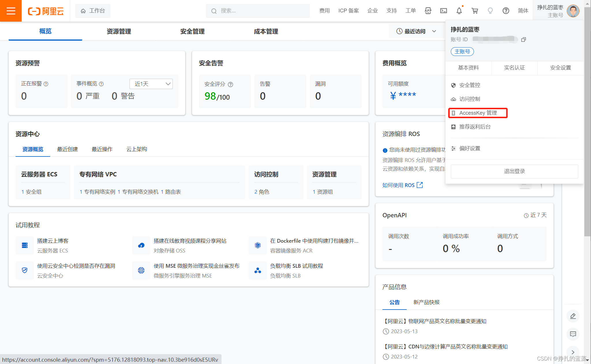Open 1 资源组 under 资源管理
The width and height of the screenshot is (591, 364).
coord(322,192)
